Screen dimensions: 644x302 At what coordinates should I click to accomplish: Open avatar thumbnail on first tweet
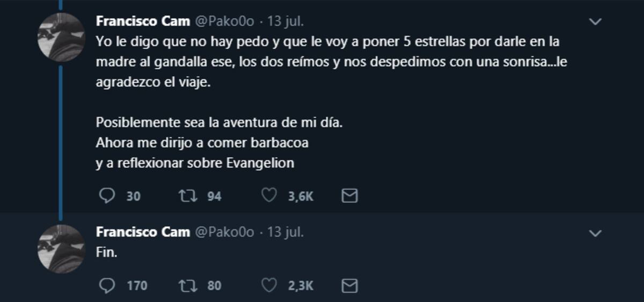[61, 38]
